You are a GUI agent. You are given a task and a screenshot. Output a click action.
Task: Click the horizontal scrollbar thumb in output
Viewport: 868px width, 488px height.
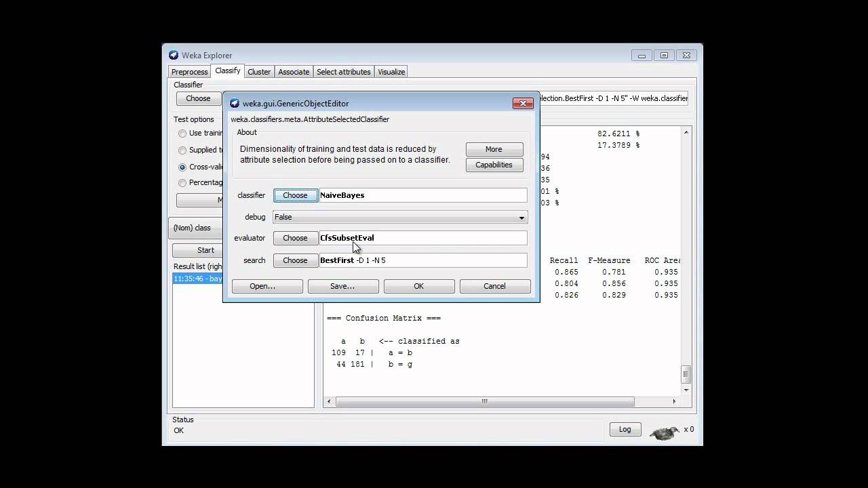(485, 401)
